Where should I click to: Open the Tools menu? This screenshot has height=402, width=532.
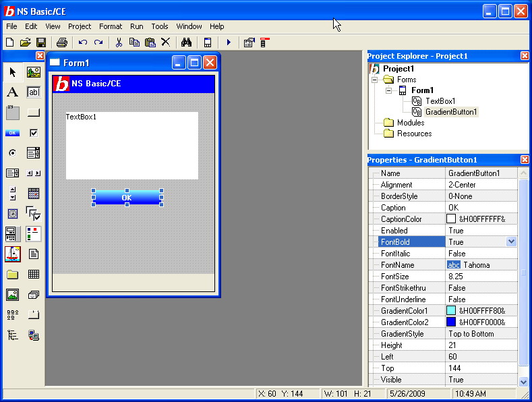[159, 26]
